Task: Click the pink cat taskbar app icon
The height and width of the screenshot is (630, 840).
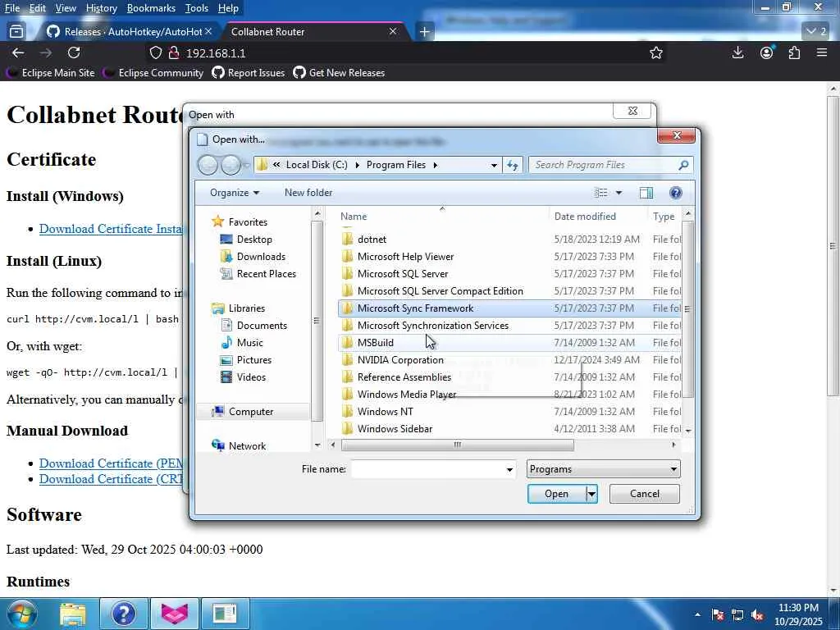Action: pos(175,614)
